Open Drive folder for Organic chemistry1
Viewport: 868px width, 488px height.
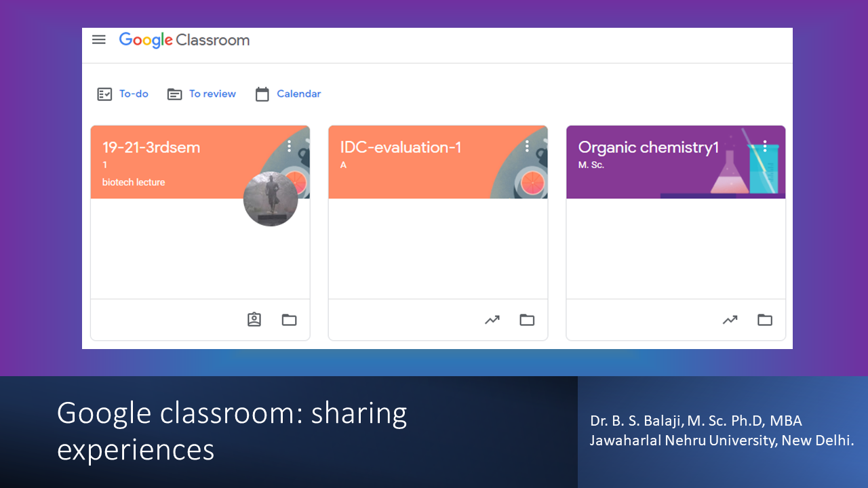765,320
